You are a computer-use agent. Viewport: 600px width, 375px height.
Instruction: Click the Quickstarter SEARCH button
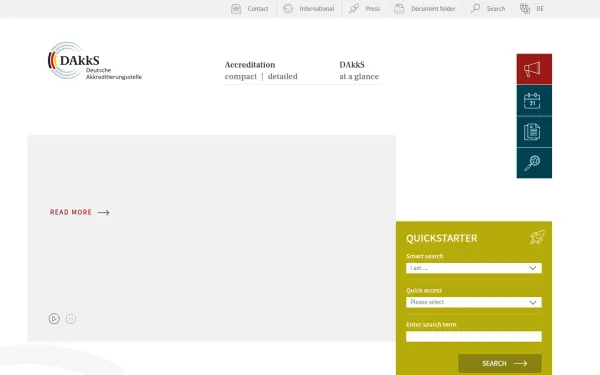500,364
